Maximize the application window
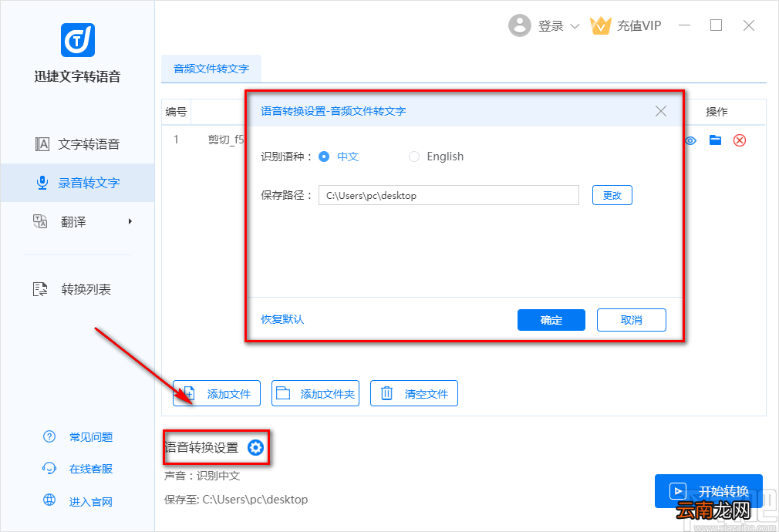 click(716, 25)
